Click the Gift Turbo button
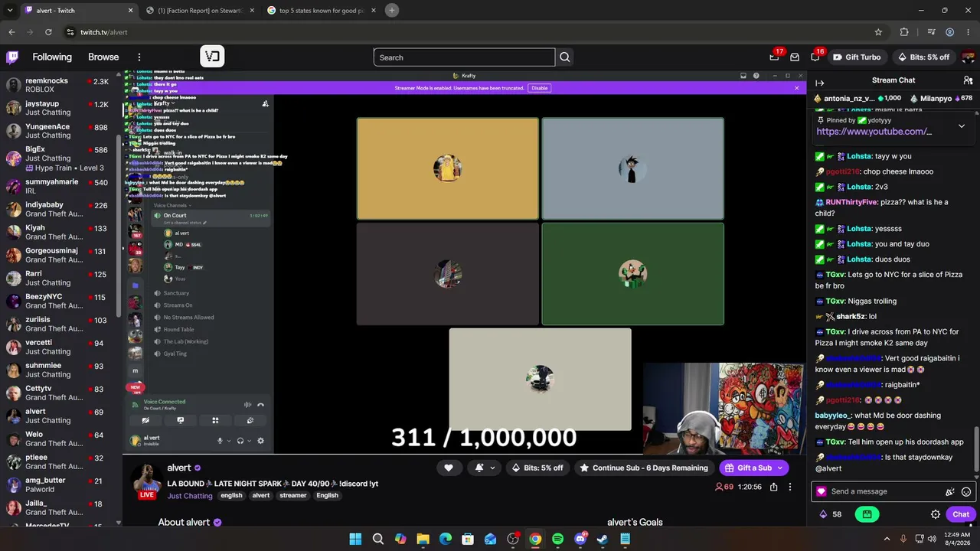 click(857, 57)
